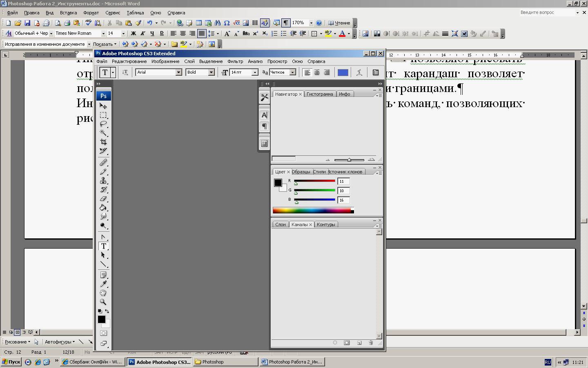This screenshot has width=588, height=368.
Task: Select the Horizontal Type tool in toolbox
Action: coord(103,246)
